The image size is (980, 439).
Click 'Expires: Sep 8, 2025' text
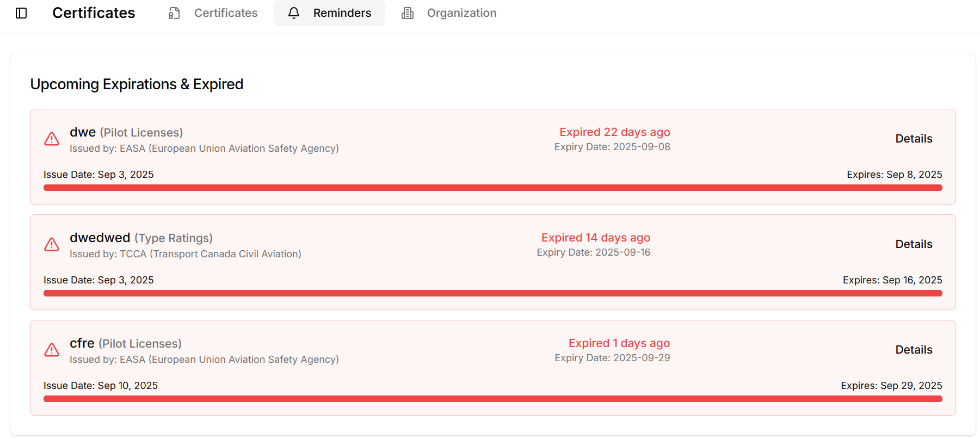895,175
